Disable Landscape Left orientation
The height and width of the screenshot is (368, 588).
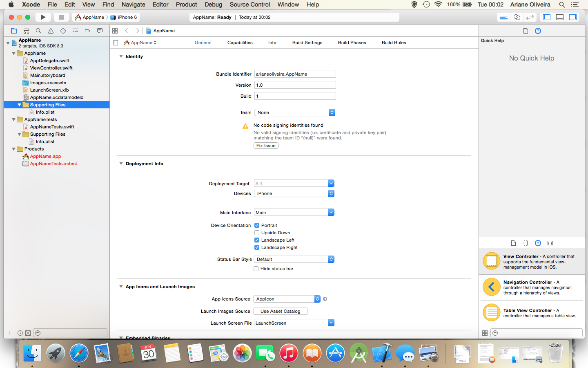[256, 240]
